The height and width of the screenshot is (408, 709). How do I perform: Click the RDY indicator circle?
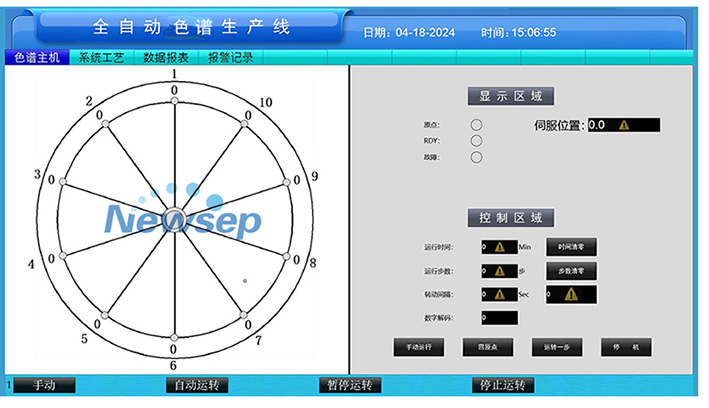(476, 140)
